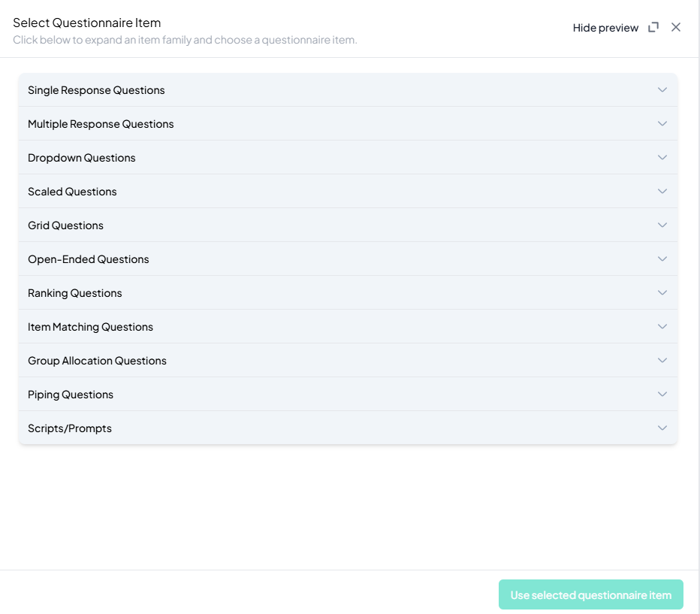Viewport: 700px width, 614px height.
Task: Click the Scaled Questions chevron arrow
Action: point(662,192)
